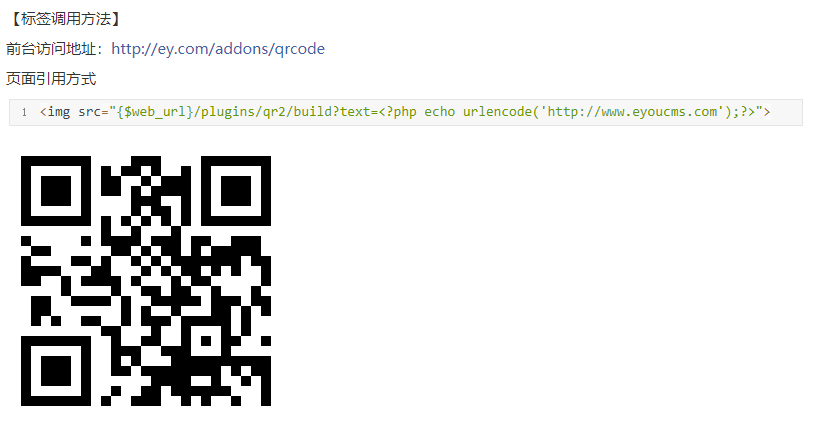
Task: Click the center of the QR code image
Action: (x=146, y=281)
